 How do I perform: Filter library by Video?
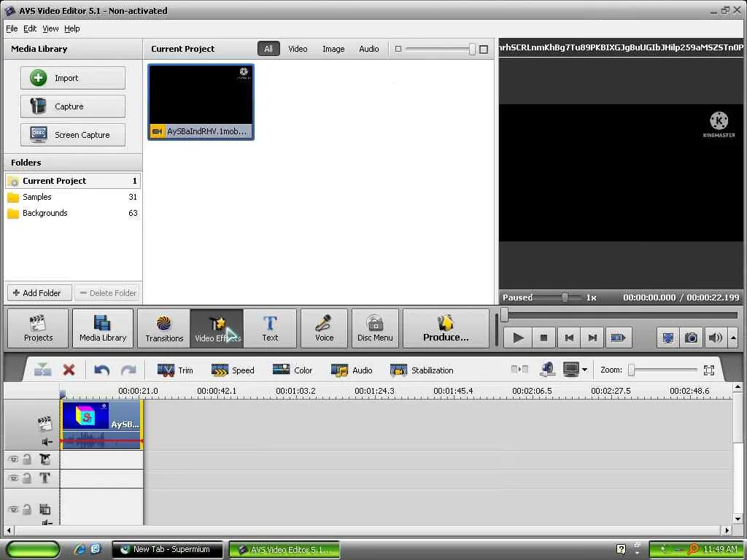point(298,49)
